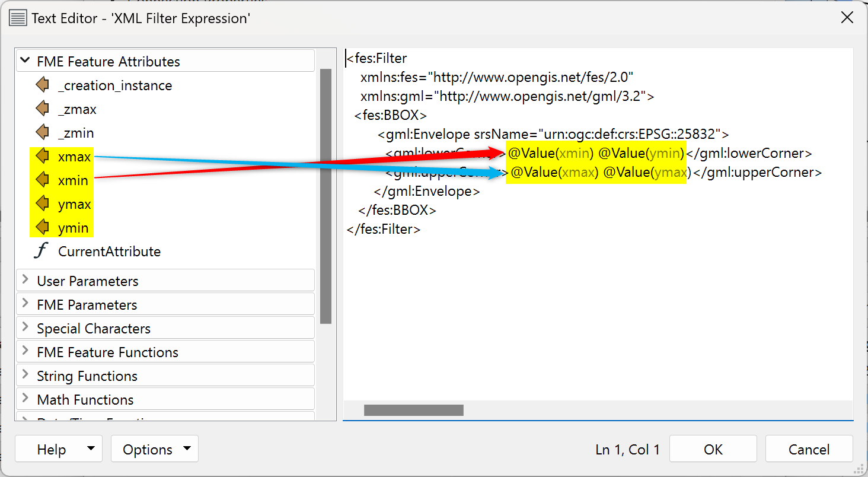Click the ymax attribute arrow icon
The width and height of the screenshot is (868, 477).
tap(42, 204)
